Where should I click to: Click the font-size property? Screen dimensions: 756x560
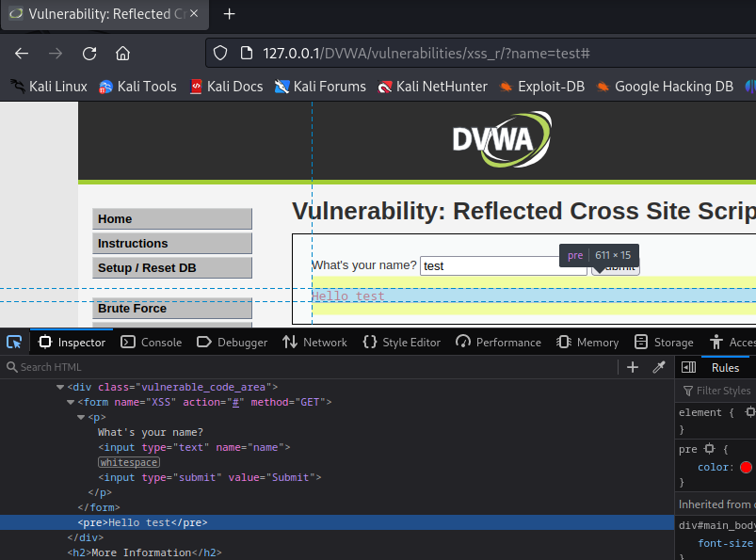(725, 543)
